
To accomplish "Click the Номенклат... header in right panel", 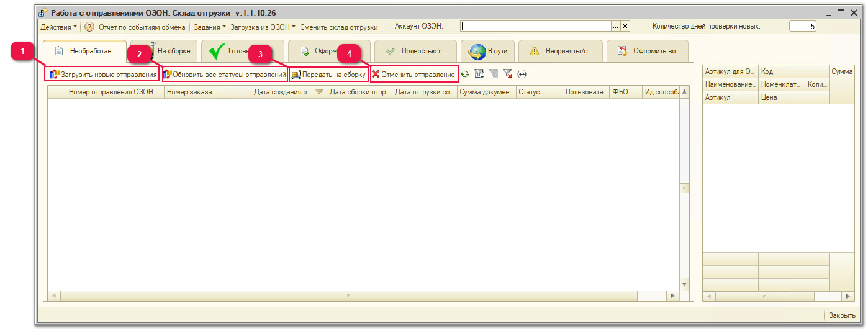I will (782, 84).
